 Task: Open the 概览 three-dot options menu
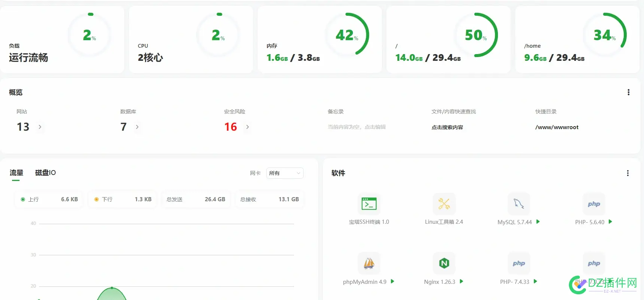tap(628, 92)
